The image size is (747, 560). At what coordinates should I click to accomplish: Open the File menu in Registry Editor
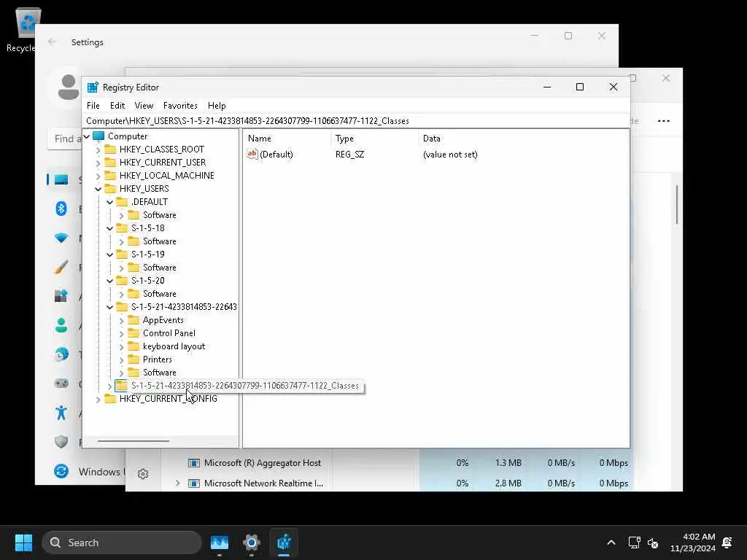tap(93, 106)
